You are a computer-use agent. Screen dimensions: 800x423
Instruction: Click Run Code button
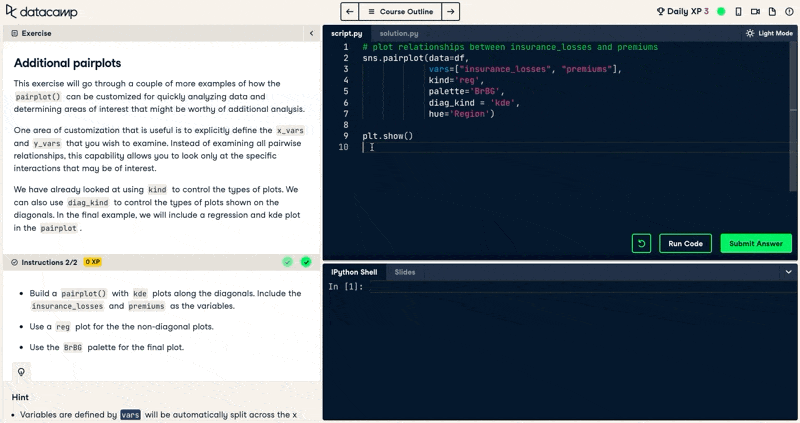pos(685,243)
